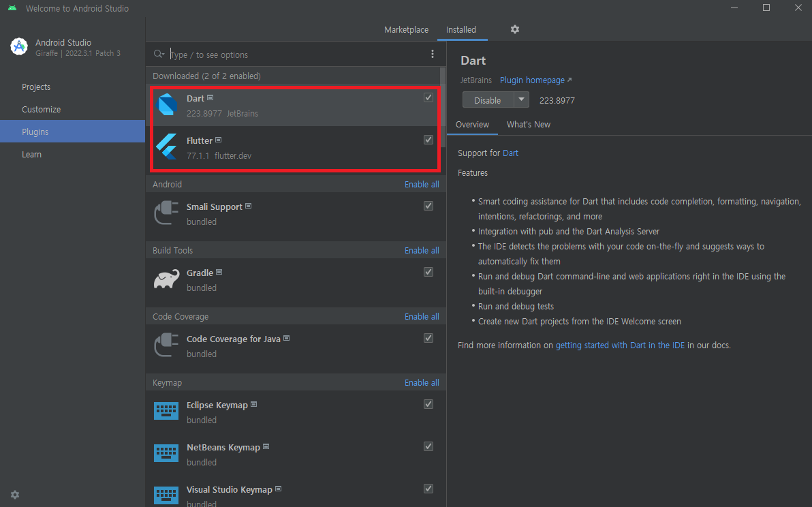Click the Eclipse Keymap keyboard icon
Image resolution: width=812 pixels, height=507 pixels.
point(166,411)
